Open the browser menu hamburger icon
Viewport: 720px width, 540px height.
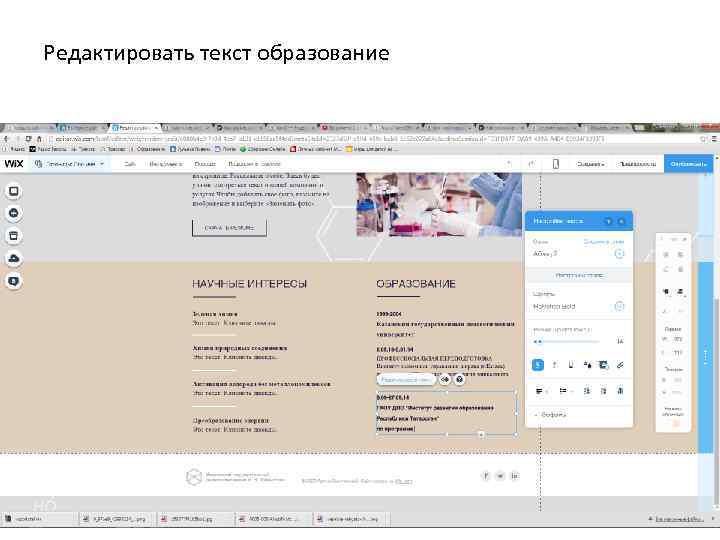tap(714, 139)
